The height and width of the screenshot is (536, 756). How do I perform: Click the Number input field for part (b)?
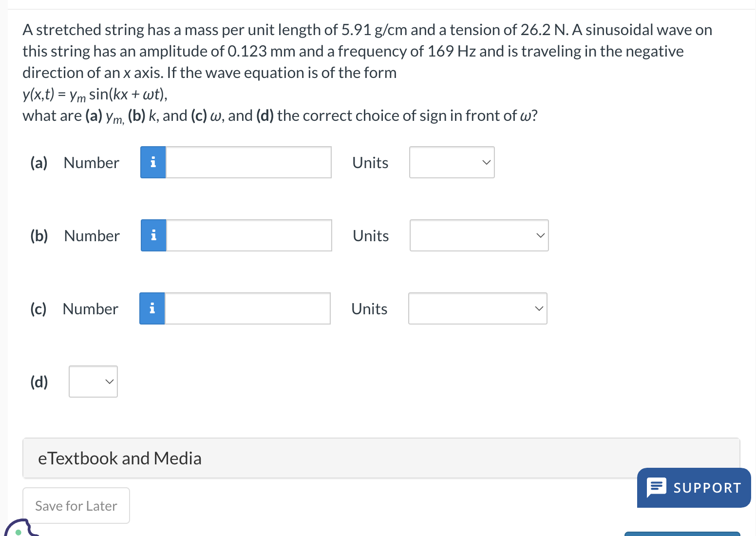pos(248,235)
